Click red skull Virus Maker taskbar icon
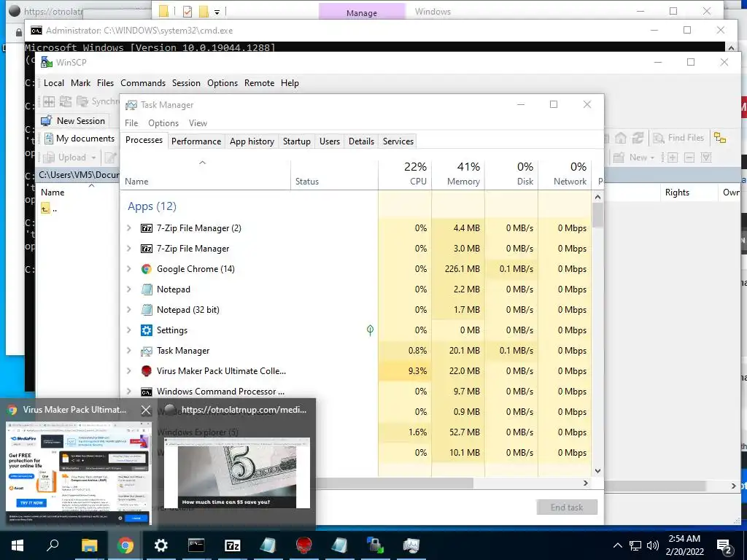This screenshot has height=560, width=747. tap(303, 545)
